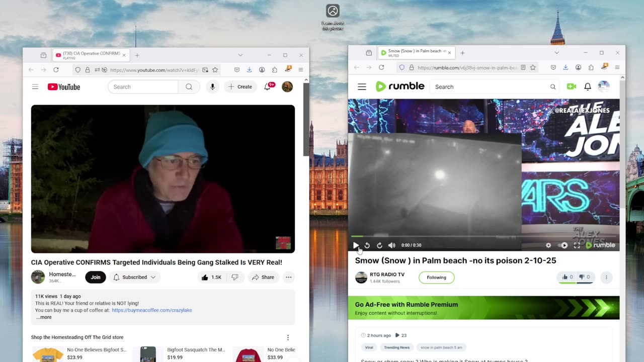Viewport: 644px width, 362px height.
Task: Open Rumble hamburger menu
Action: pos(362,86)
